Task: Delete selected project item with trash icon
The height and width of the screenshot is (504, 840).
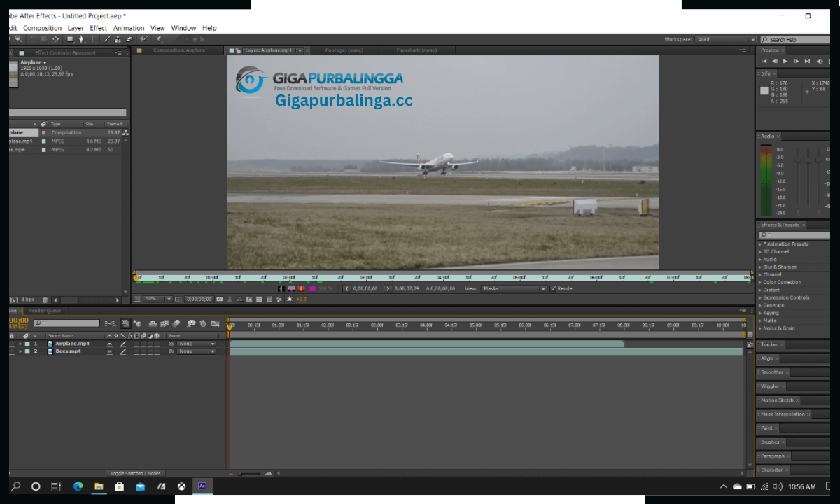Action: 45,300
